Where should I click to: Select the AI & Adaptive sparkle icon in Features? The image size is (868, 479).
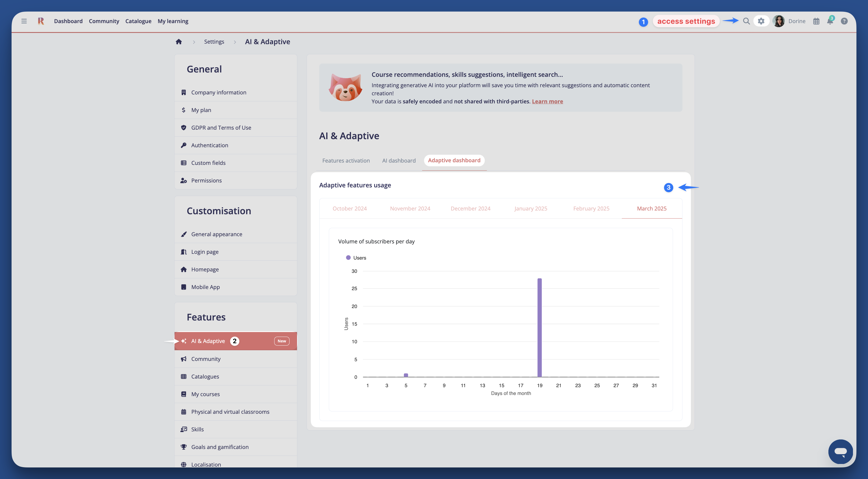[x=184, y=341]
